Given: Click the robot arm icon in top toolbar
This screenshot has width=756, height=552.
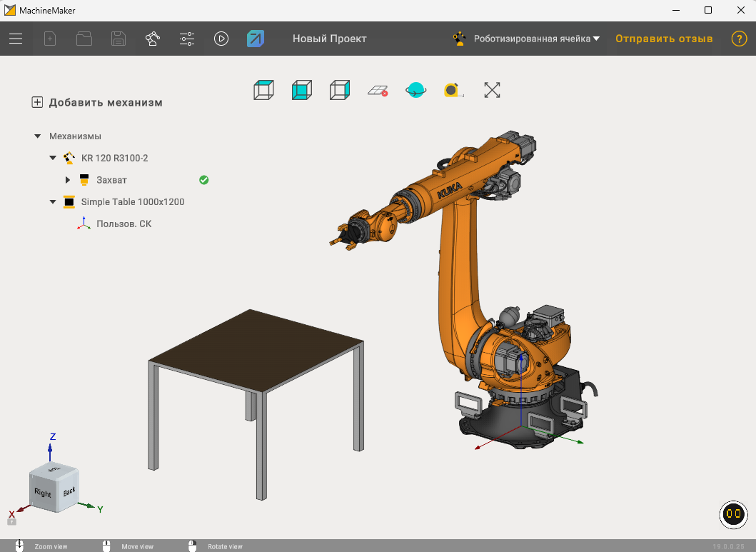Looking at the screenshot, I should [153, 39].
